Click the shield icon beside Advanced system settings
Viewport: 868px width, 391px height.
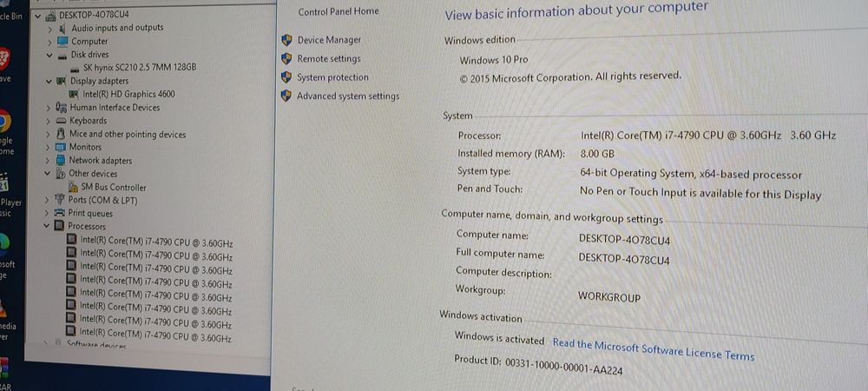(x=286, y=96)
